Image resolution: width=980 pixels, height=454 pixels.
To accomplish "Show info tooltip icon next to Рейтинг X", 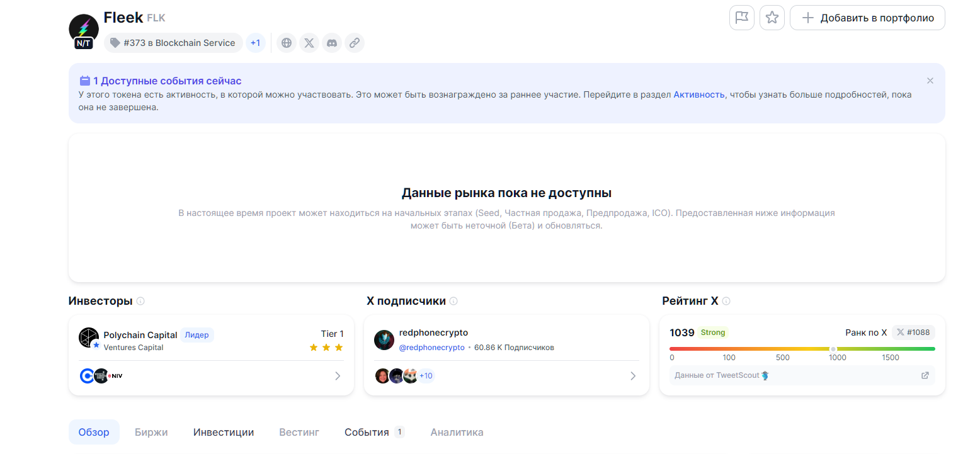I will 726,301.
